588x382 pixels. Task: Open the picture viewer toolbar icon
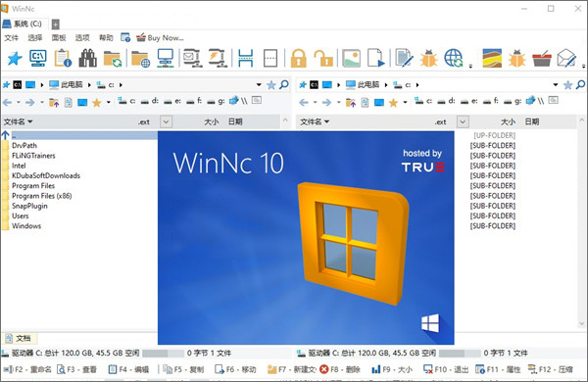[x=352, y=59]
